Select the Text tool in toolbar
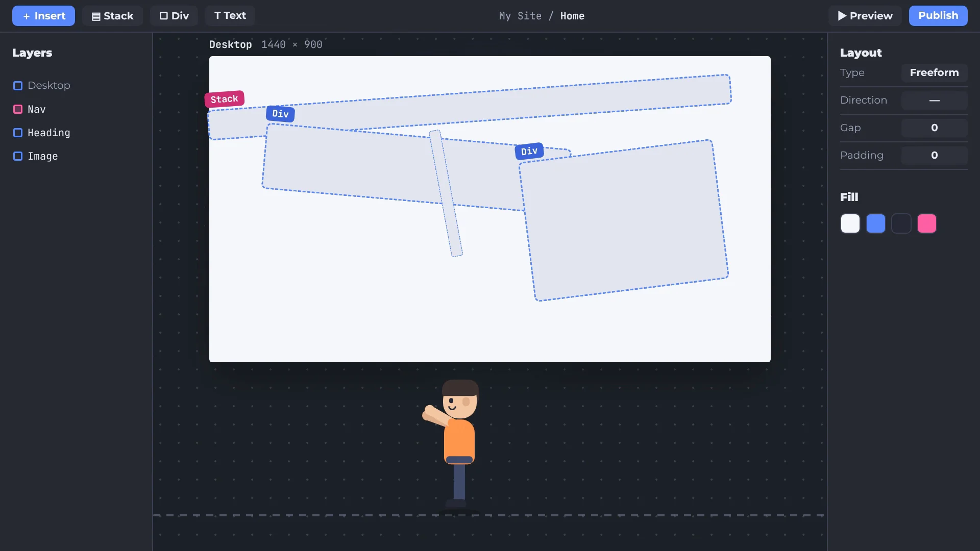This screenshot has height=551, width=980. pos(230,16)
